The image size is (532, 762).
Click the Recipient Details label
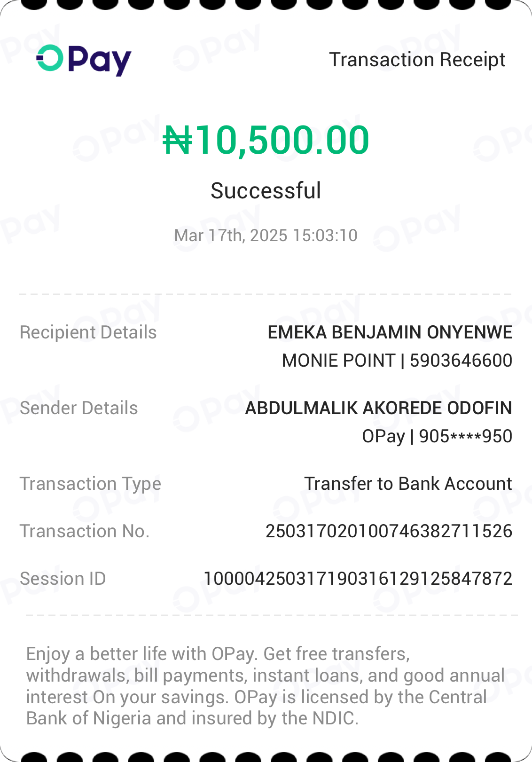pos(88,332)
